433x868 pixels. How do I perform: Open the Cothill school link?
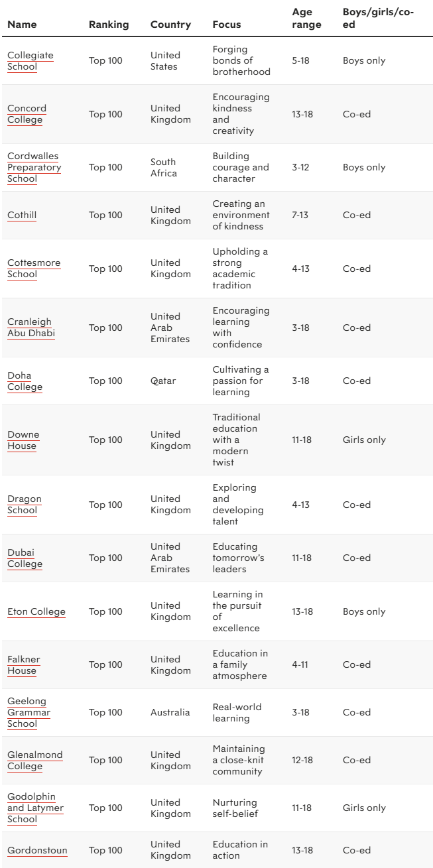click(x=22, y=215)
